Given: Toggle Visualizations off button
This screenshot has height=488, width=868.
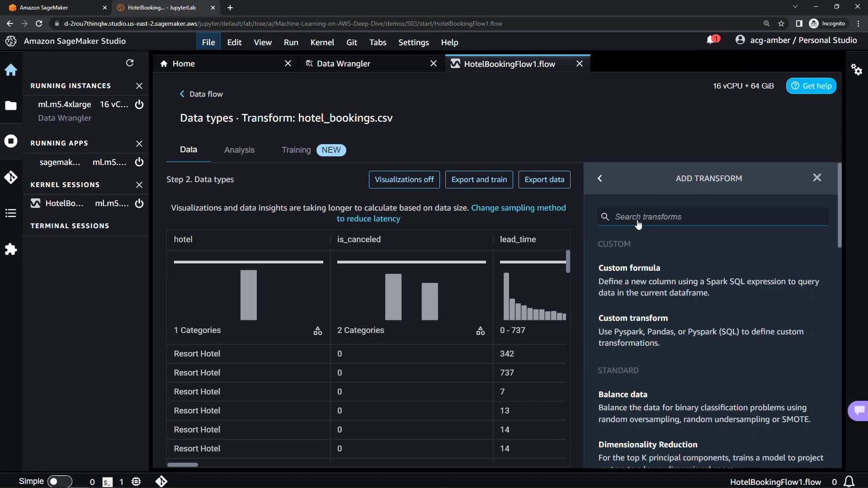Looking at the screenshot, I should pyautogui.click(x=404, y=179).
